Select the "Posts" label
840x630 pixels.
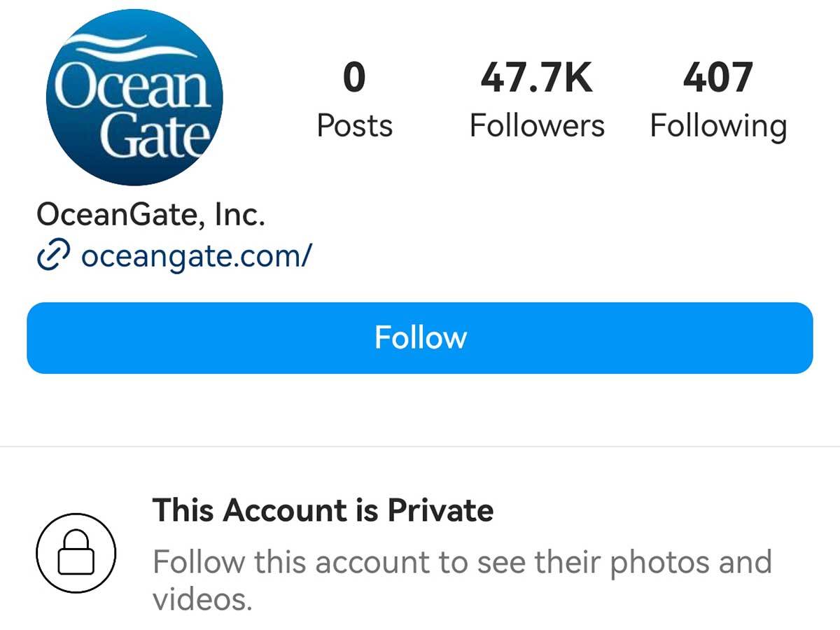[x=354, y=126]
